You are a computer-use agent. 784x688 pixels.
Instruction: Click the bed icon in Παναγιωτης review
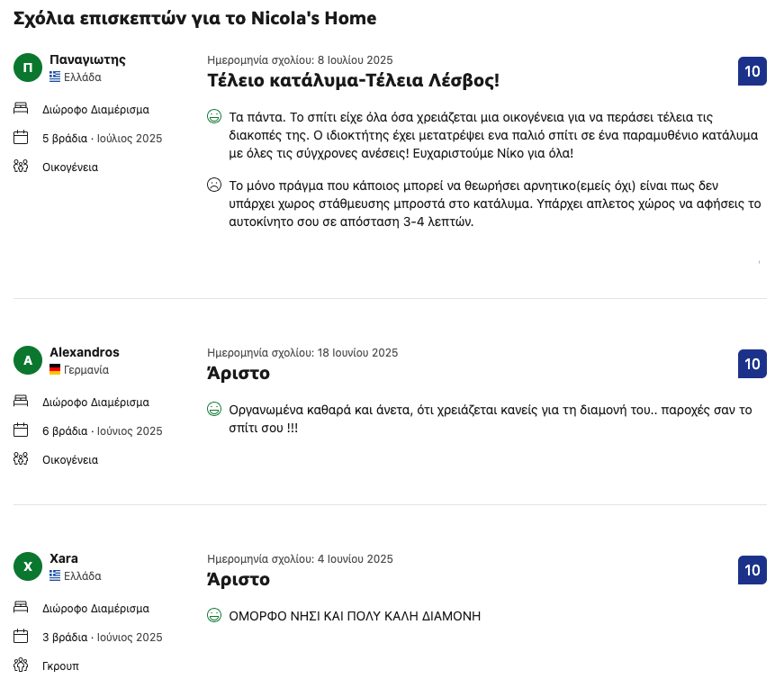pos(21,109)
